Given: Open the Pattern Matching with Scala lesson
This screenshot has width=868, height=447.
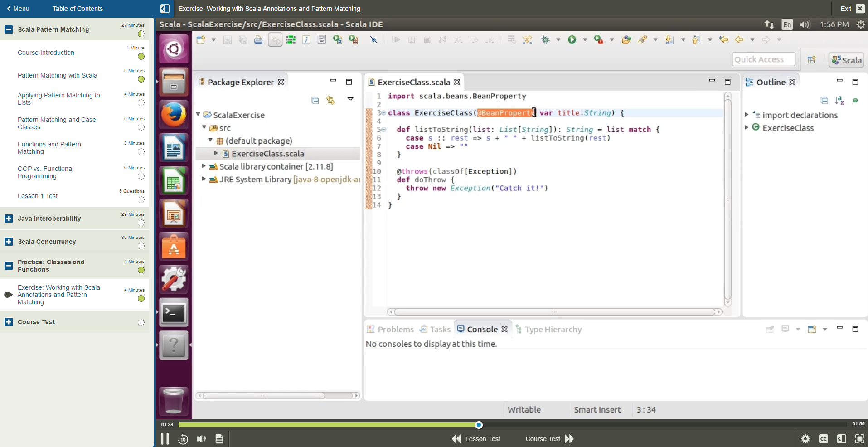Looking at the screenshot, I should tap(58, 75).
